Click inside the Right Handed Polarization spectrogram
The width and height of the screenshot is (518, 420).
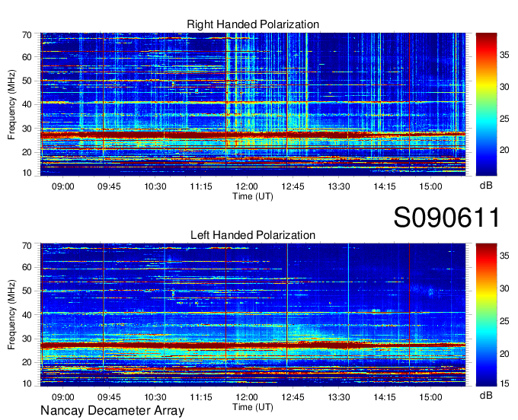coord(253,104)
